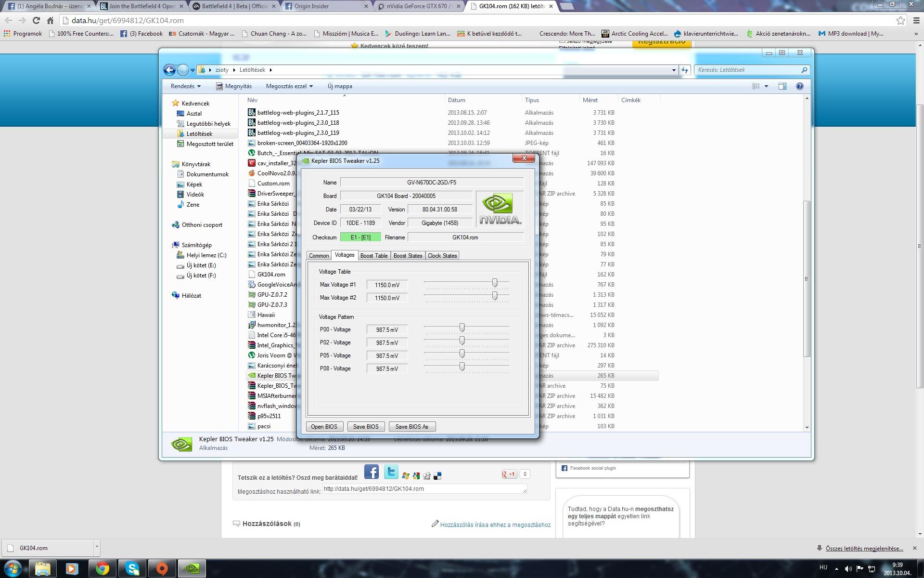
Task: Expand the view options dropdown arrow
Action: [766, 86]
